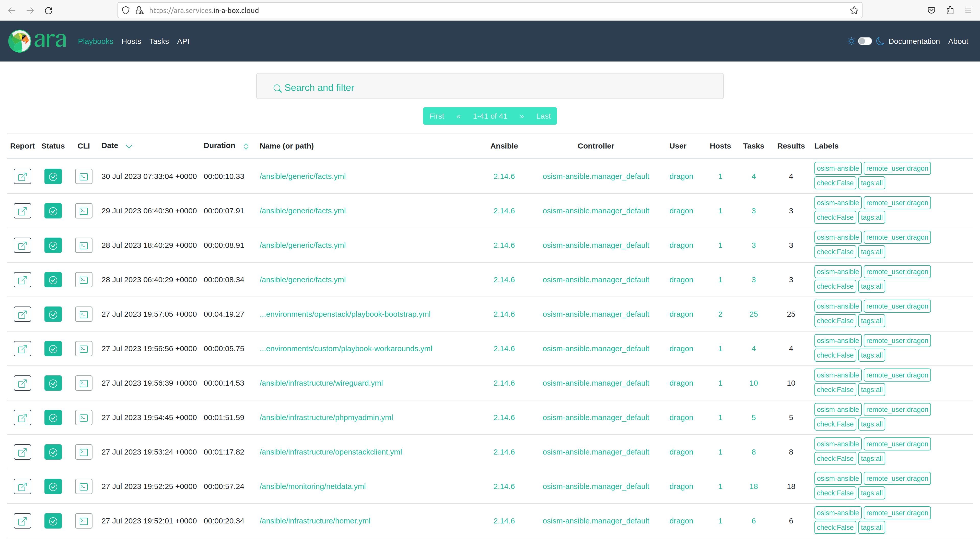Go to Hosts in navigation bar
The height and width of the screenshot is (539, 980).
(x=131, y=41)
